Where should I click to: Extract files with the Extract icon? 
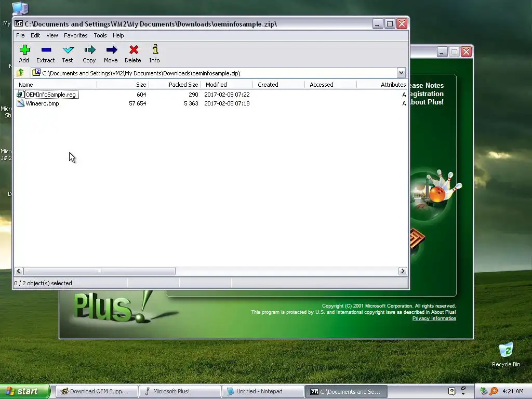[x=46, y=50]
